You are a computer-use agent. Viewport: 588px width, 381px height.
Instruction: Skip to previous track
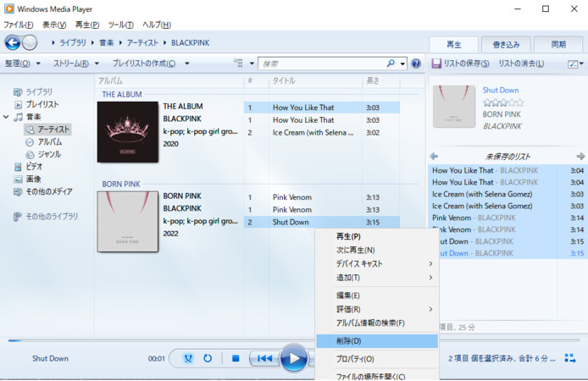point(264,358)
